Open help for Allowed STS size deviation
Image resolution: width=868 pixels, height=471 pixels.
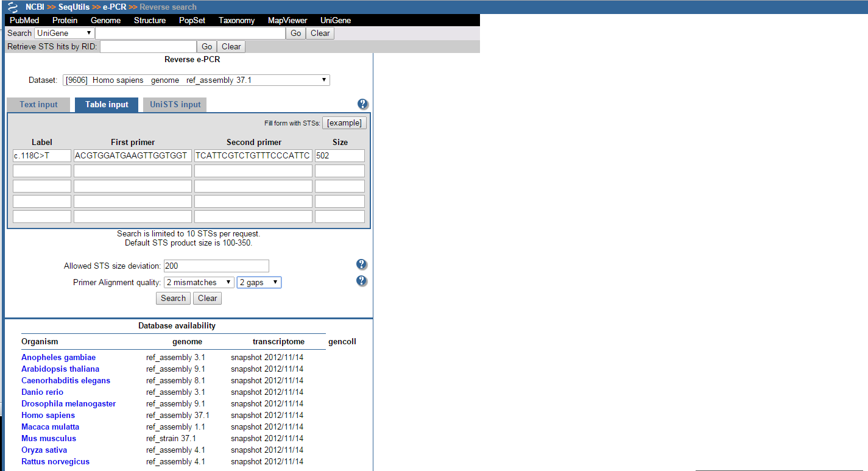click(x=361, y=264)
